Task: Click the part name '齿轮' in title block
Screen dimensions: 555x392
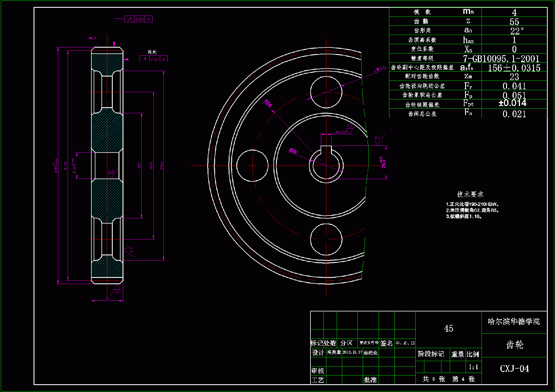Action: [515, 345]
